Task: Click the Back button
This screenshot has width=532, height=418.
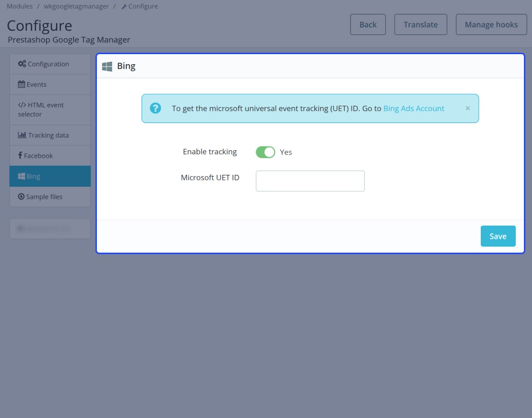Action: 368,24
